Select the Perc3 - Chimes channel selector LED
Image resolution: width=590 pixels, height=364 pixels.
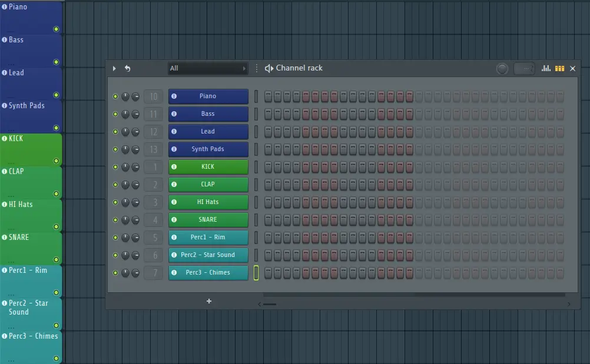click(x=256, y=273)
